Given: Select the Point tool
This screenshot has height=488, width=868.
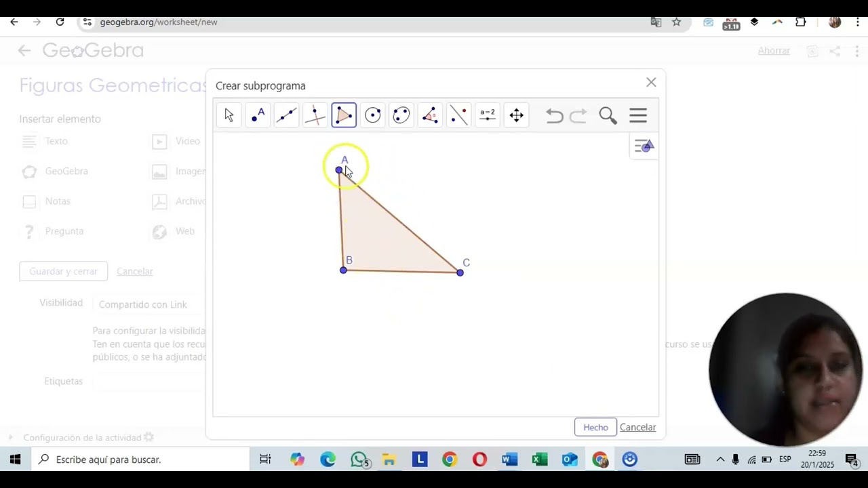Looking at the screenshot, I should pos(258,115).
